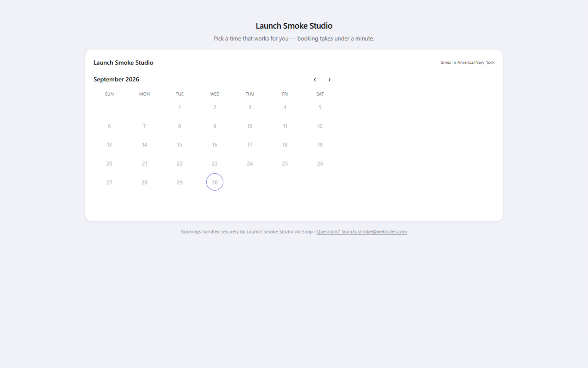Viewport: 588px width, 368px height.
Task: Go to previous month arrow
Action: (315, 80)
